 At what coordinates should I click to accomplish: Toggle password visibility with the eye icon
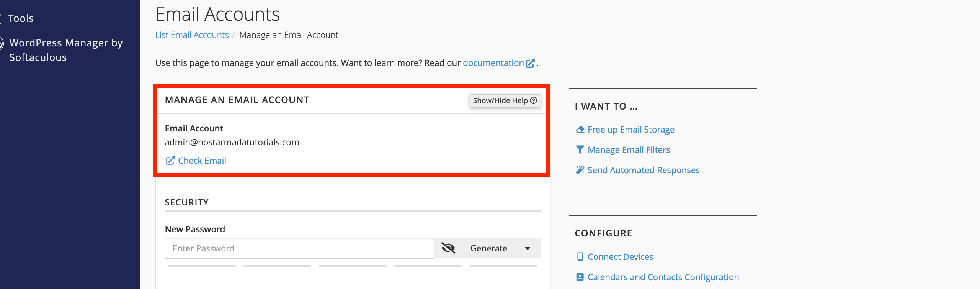[448, 248]
